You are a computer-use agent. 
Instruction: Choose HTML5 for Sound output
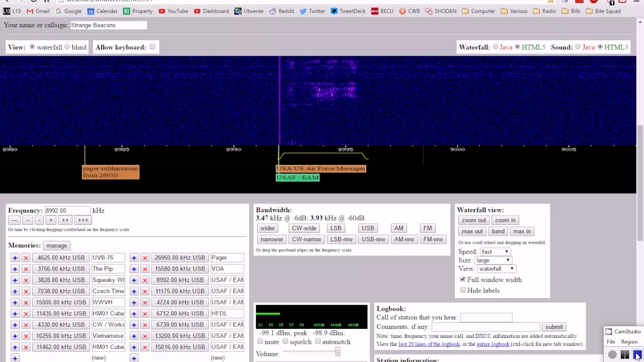click(600, 47)
